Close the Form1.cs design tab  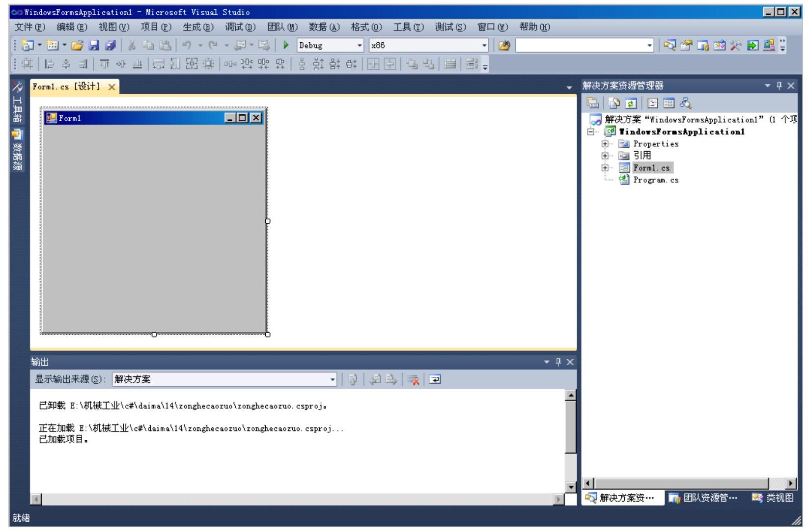(111, 87)
